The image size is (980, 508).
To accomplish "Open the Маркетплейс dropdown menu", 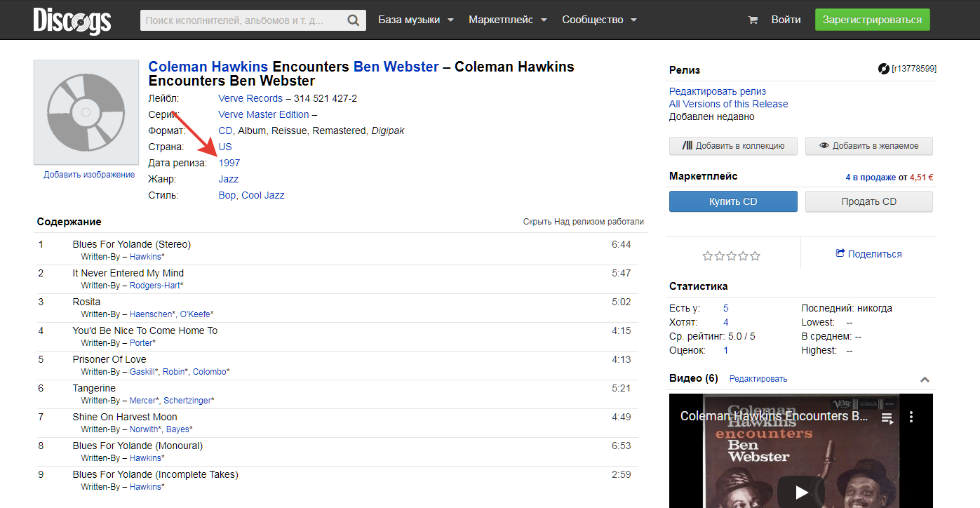I will (508, 20).
